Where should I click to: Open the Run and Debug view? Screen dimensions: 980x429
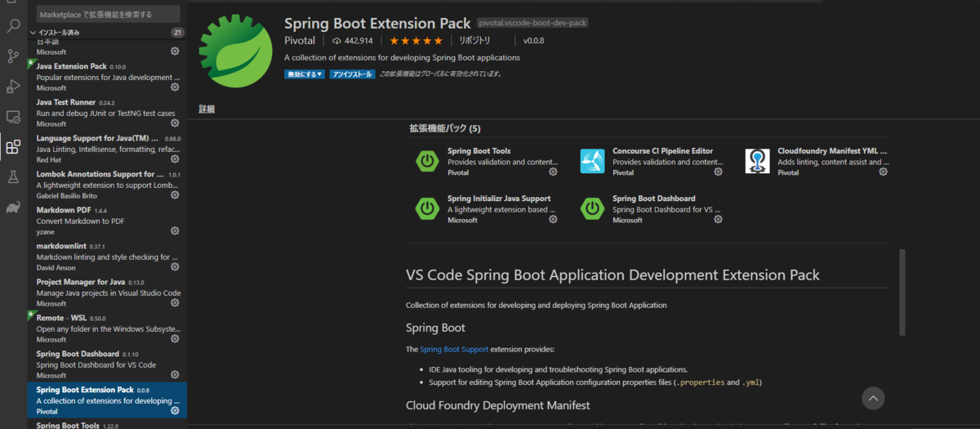pos(13,87)
